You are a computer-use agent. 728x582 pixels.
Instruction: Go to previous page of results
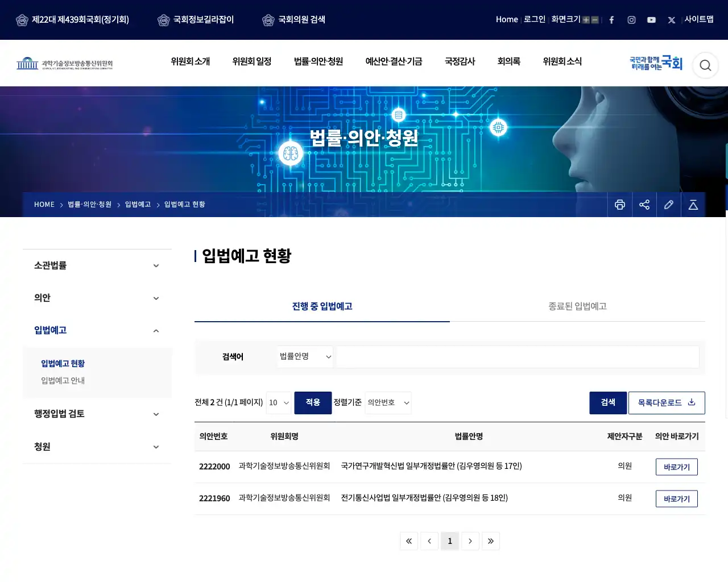coord(429,541)
